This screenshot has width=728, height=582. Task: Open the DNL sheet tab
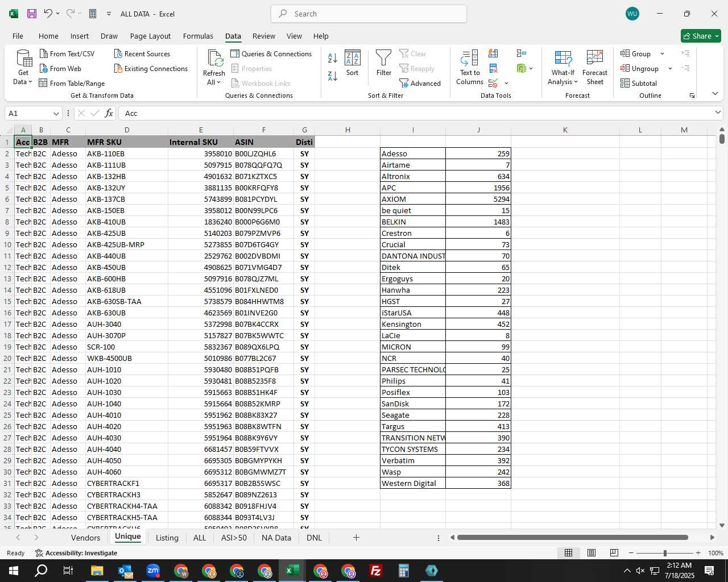coord(314,537)
